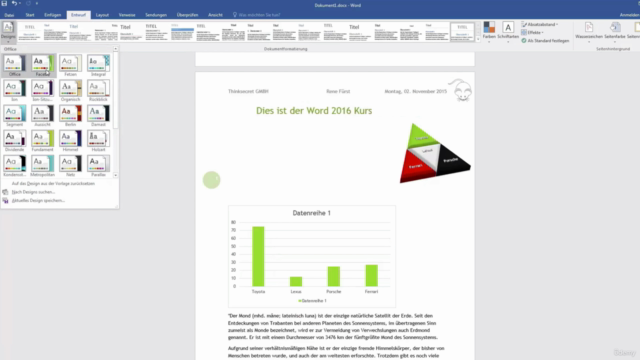Viewport: 640px width, 360px height.
Task: Open the Wasserzeichen watermark menu
Action: tap(589, 31)
